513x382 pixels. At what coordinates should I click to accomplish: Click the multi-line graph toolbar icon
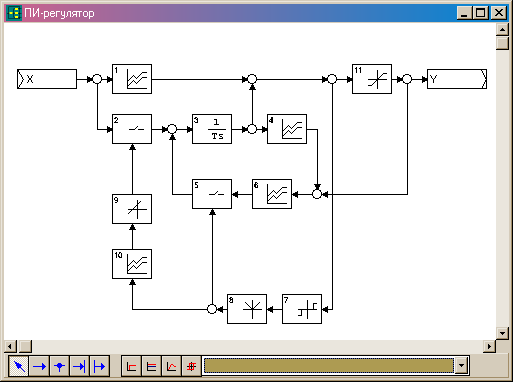tap(151, 367)
